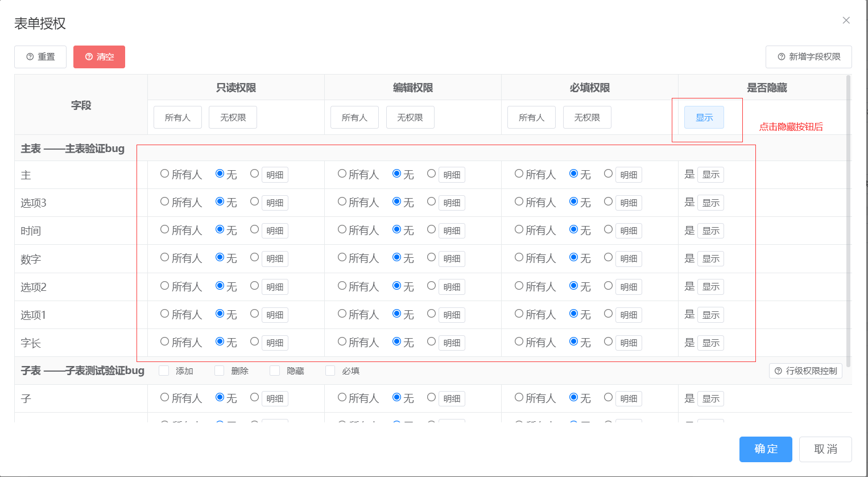The image size is (868, 477).
Task: Click 所有人 under 只读权限 header
Action: coord(177,117)
